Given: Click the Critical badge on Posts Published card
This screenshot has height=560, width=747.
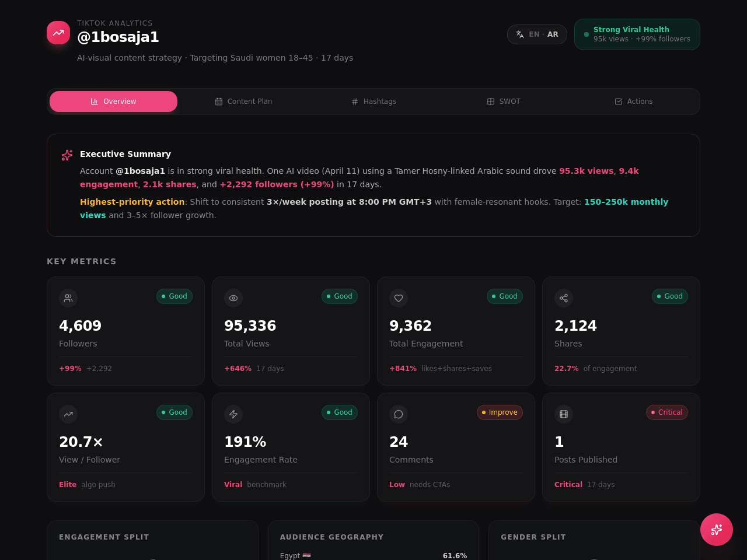Looking at the screenshot, I should 667,412.
